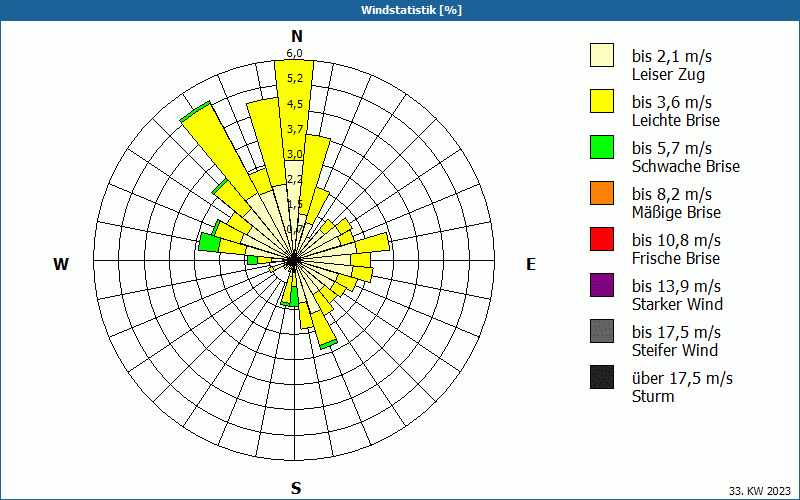Click the tallest yellow north wind bar
The height and width of the screenshot is (500, 800).
pos(294,112)
